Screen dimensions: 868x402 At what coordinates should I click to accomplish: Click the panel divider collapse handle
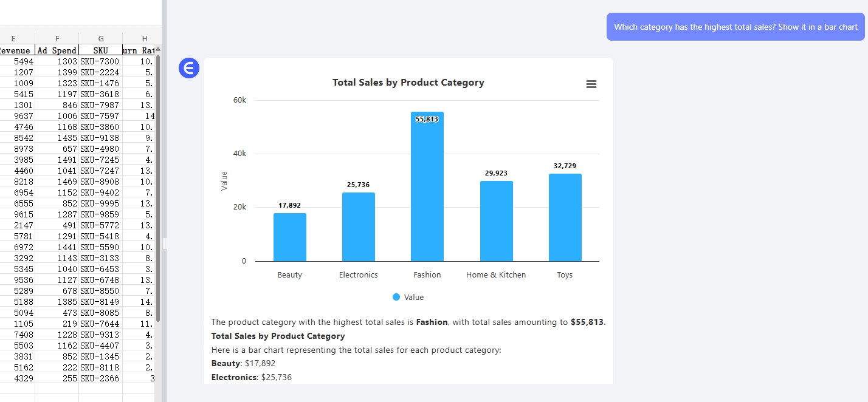pyautogui.click(x=164, y=244)
